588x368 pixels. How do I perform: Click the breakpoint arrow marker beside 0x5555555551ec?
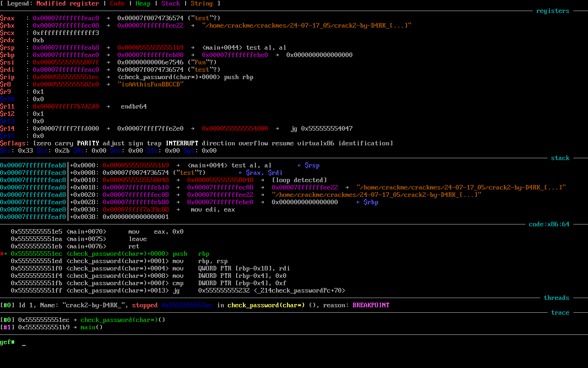[x=4, y=253]
